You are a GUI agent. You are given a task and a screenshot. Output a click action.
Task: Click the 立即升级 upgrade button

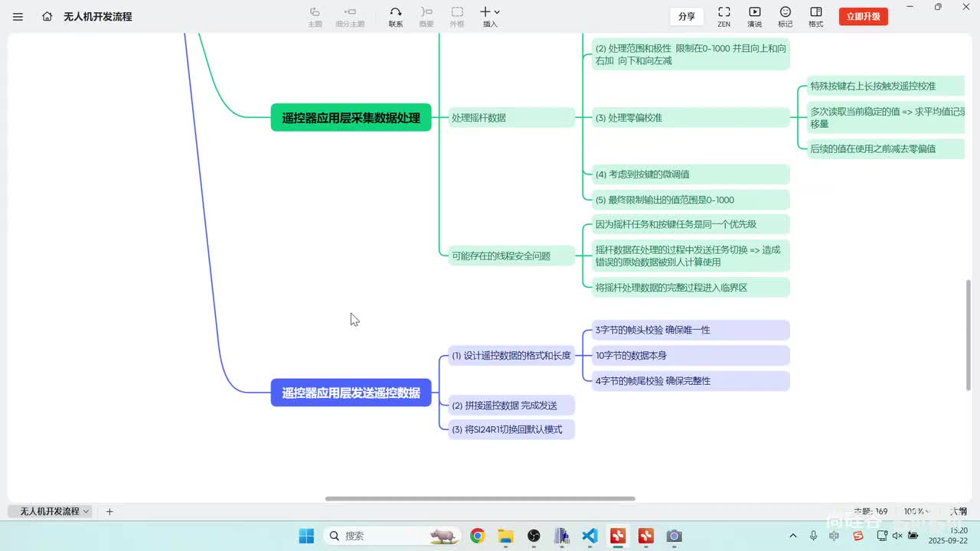coord(864,16)
